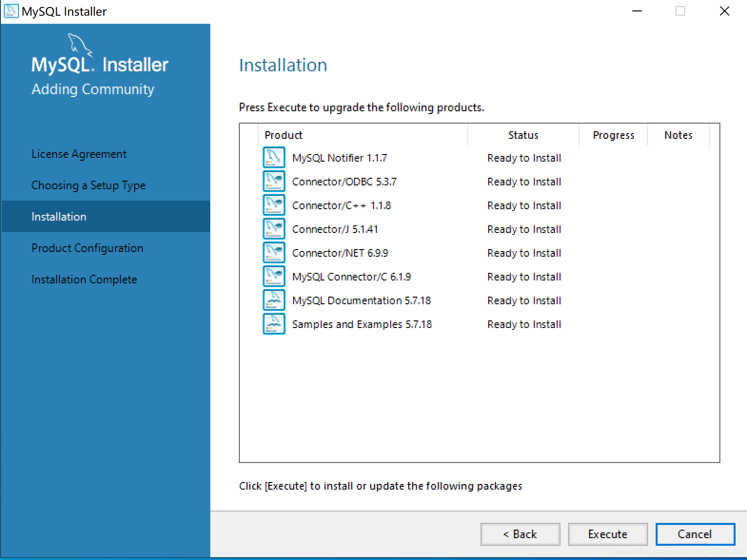Click the Connector/J 5.1.41 product icon

click(x=274, y=229)
